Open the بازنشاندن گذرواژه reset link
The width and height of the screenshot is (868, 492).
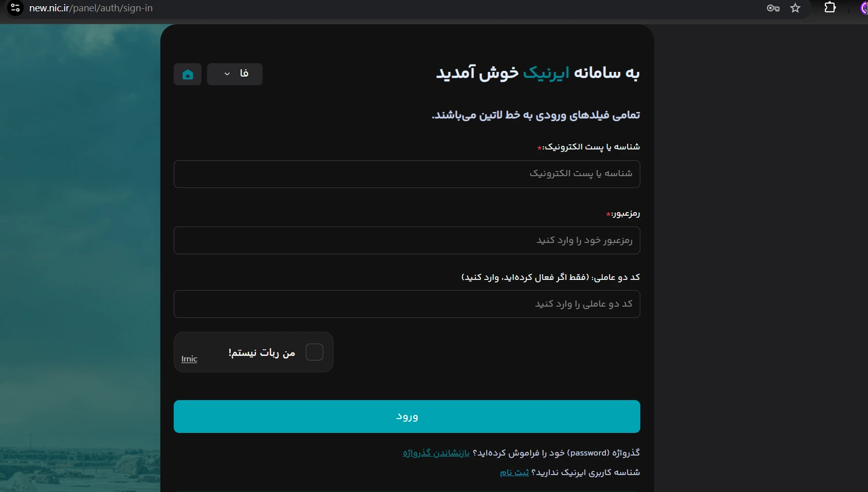point(436,453)
